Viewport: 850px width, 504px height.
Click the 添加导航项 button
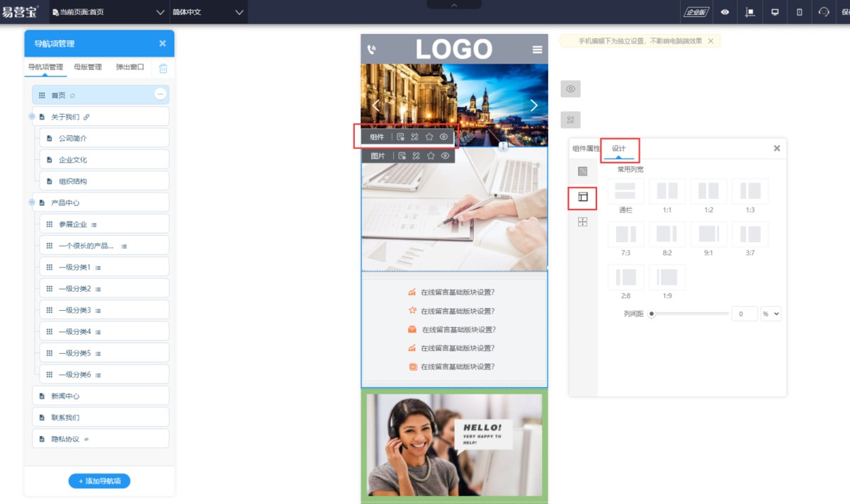click(99, 481)
